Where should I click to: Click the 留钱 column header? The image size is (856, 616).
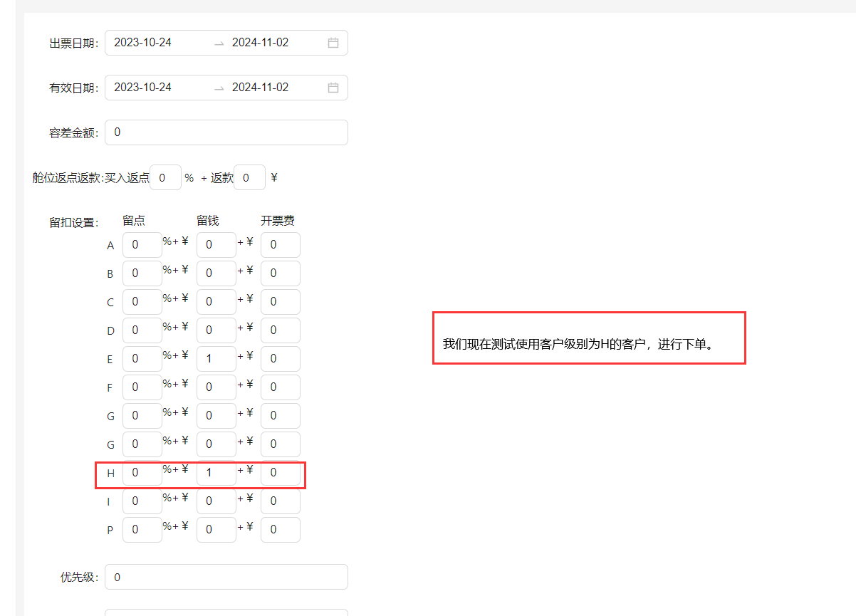pyautogui.click(x=208, y=221)
